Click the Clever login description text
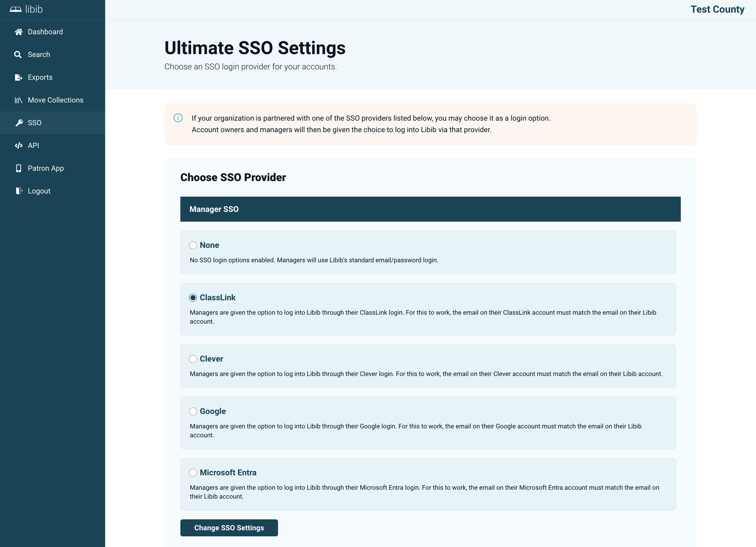Image resolution: width=756 pixels, height=547 pixels. pyautogui.click(x=426, y=374)
